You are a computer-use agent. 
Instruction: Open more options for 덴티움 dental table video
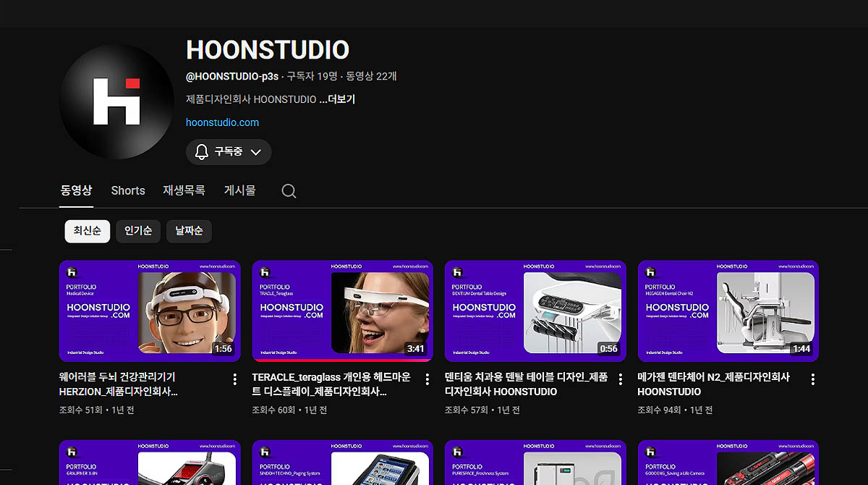point(621,379)
